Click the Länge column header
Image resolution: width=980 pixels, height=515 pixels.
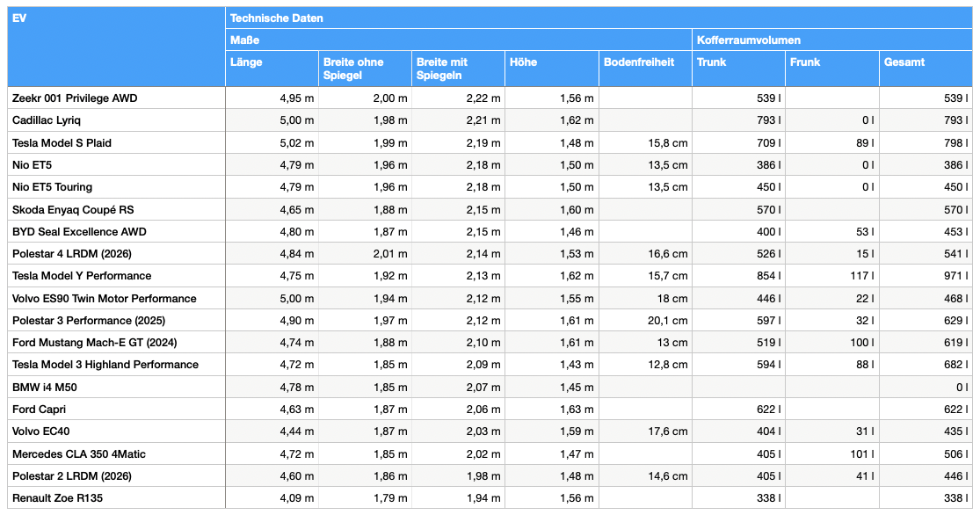click(x=272, y=69)
